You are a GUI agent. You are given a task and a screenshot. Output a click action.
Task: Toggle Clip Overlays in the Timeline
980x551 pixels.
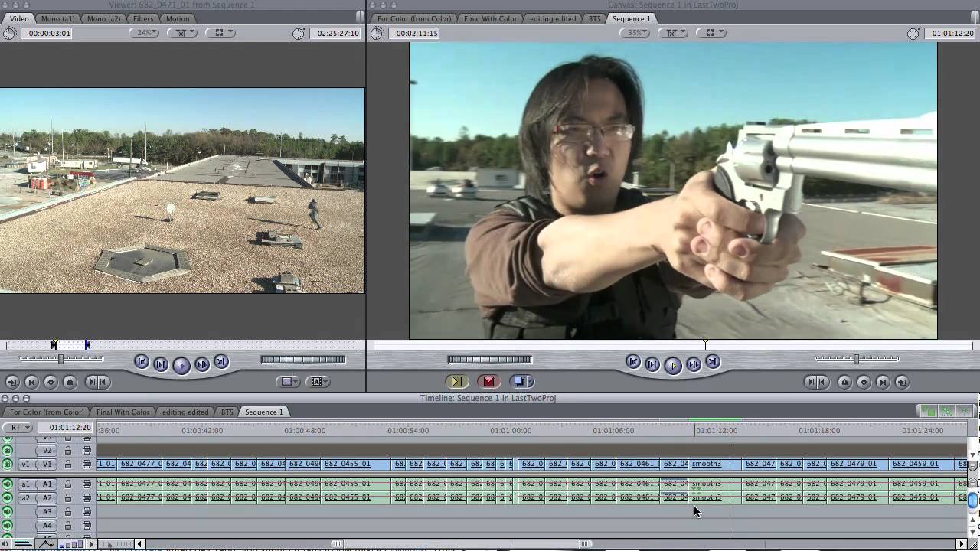coord(47,544)
